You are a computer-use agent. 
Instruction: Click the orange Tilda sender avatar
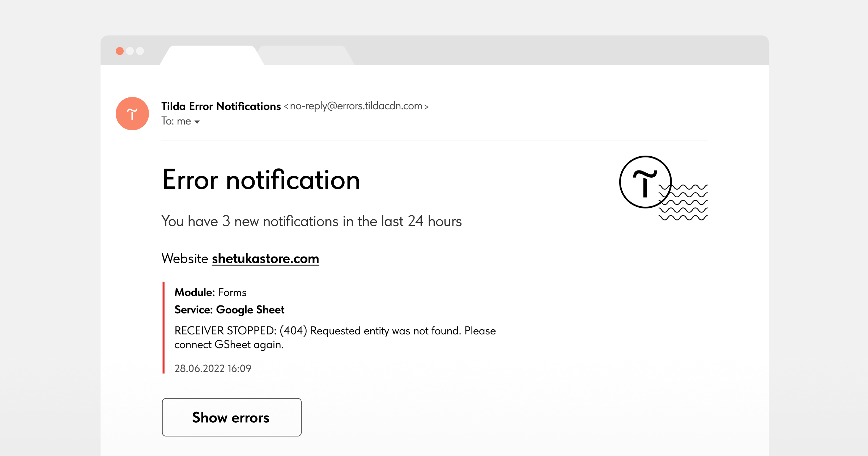point(132,114)
